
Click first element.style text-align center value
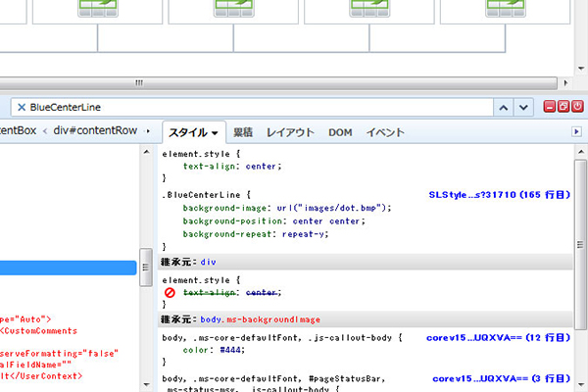click(261, 167)
